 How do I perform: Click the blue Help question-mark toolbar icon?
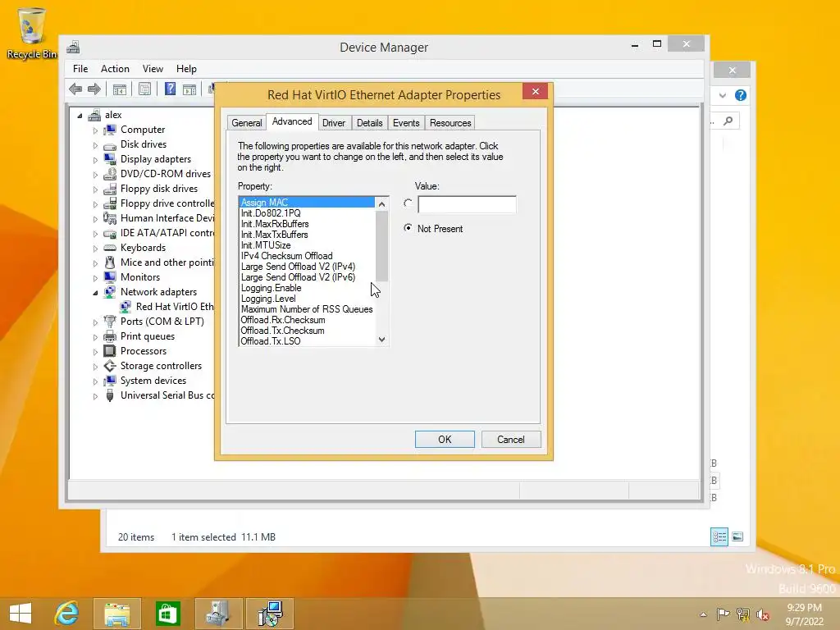(170, 89)
